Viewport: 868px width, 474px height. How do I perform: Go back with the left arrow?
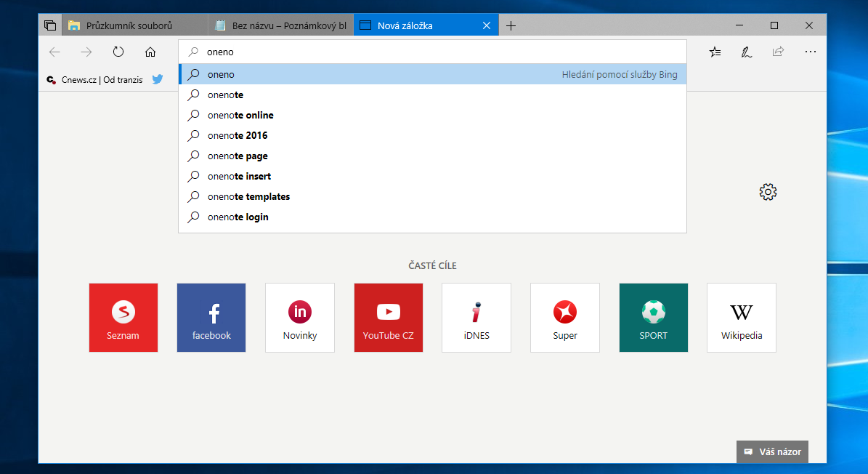[x=54, y=52]
